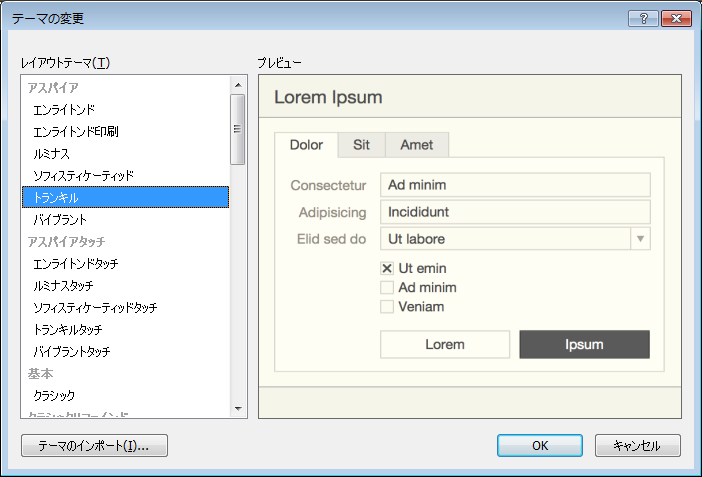702x477 pixels.
Task: Toggle the Ut emin checkbox
Action: coord(387,268)
